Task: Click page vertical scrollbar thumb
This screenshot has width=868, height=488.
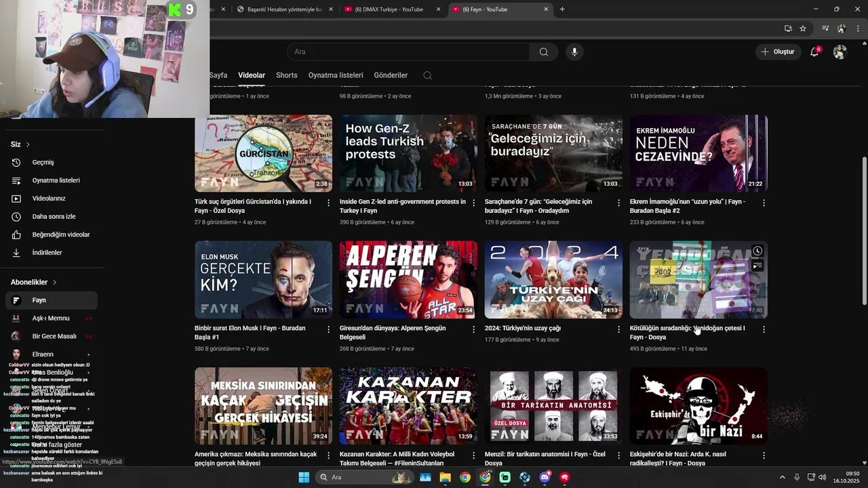Action: [864, 230]
